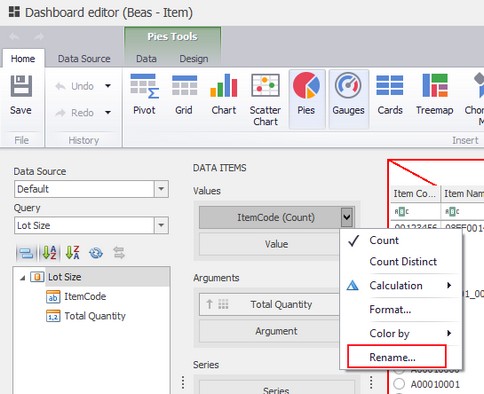Click the Total Quantity sort arrow icon
Screen dimensions: 484x394
click(209, 304)
